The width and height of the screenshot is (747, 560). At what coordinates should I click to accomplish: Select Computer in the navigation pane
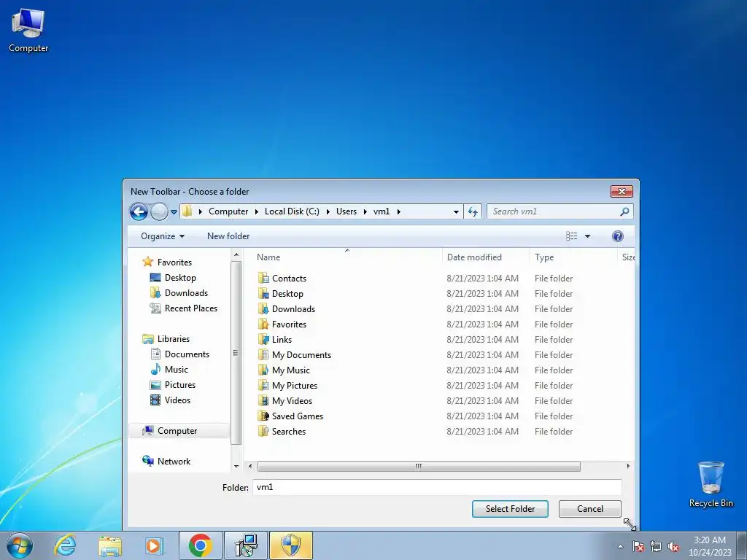[x=179, y=431]
